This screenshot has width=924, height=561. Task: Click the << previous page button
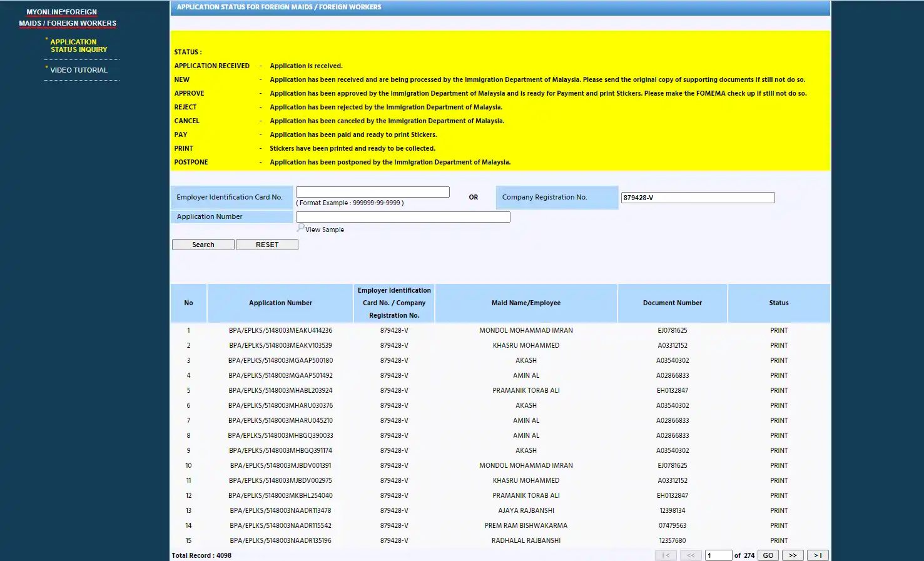691,555
